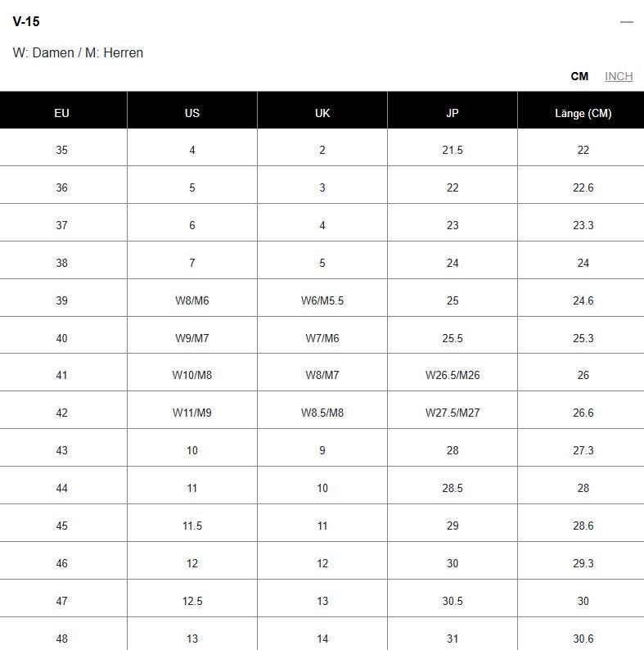Click the W8/M6 US size cell
644x650 pixels.
coord(192,300)
